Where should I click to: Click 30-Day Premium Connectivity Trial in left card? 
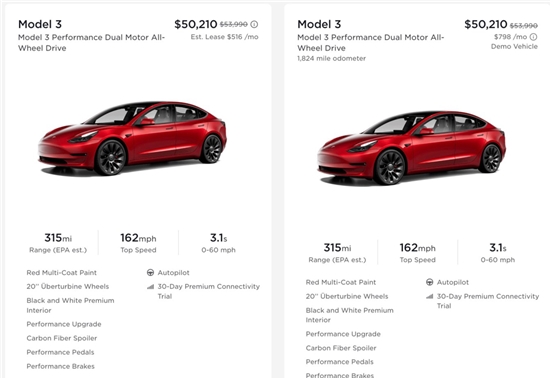tap(209, 291)
